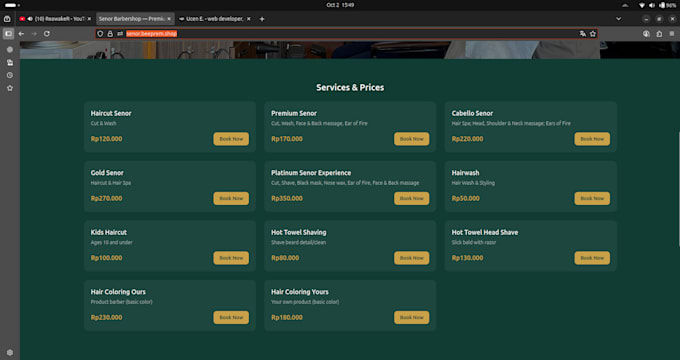Go back one page

point(21,34)
